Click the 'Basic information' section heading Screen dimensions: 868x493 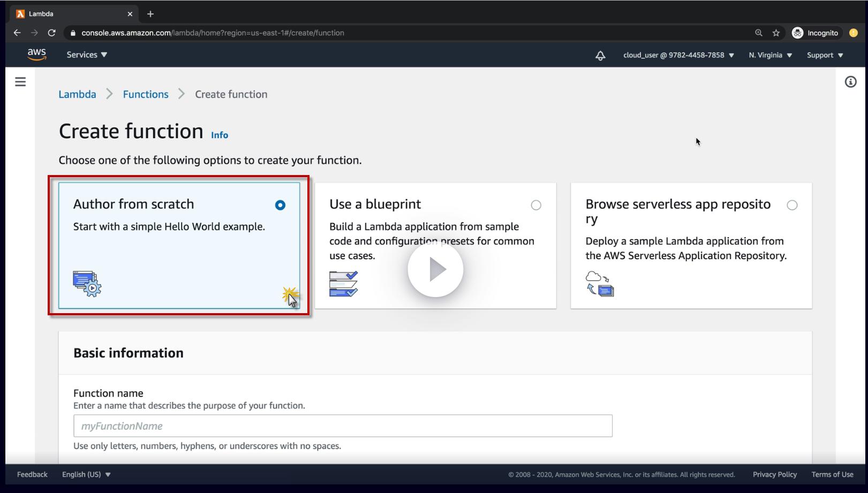click(129, 353)
